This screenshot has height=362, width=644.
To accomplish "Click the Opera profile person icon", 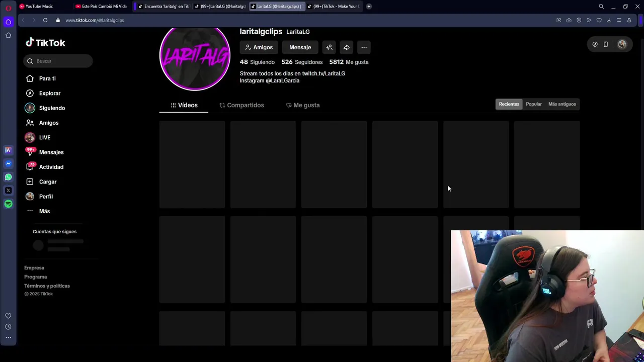I will pos(629,20).
